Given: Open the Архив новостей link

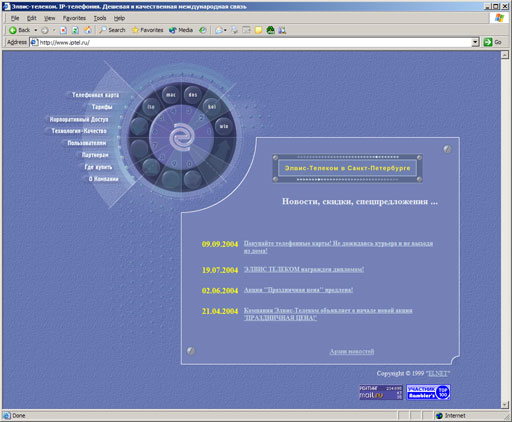Looking at the screenshot, I should coord(352,351).
